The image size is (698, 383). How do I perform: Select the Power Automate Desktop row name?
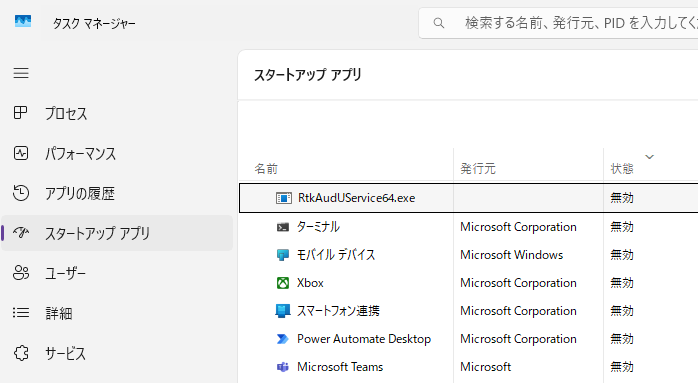[364, 339]
